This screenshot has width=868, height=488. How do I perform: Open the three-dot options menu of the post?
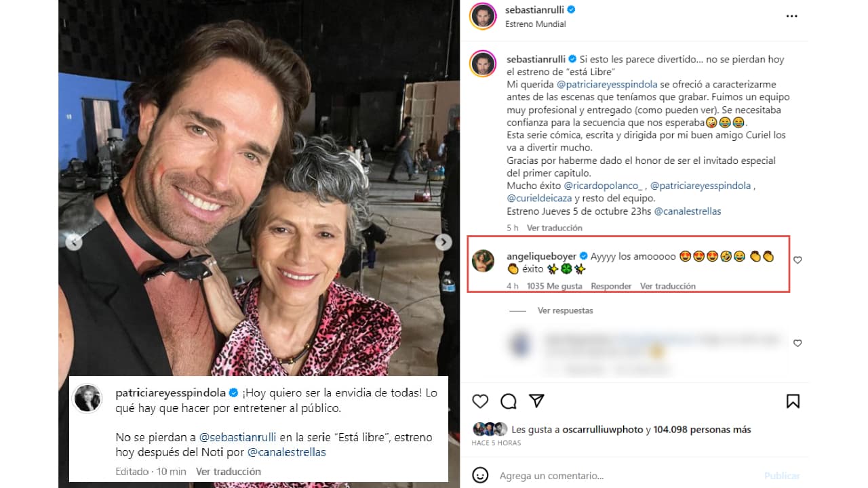point(791,16)
